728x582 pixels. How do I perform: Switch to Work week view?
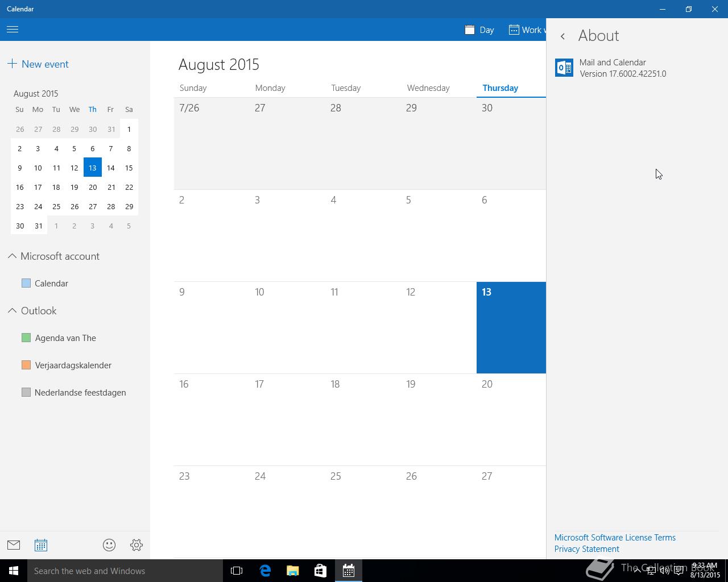click(527, 30)
